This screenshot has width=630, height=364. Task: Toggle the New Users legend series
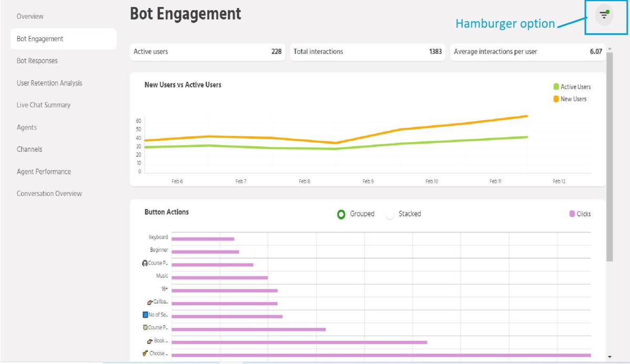click(x=570, y=99)
